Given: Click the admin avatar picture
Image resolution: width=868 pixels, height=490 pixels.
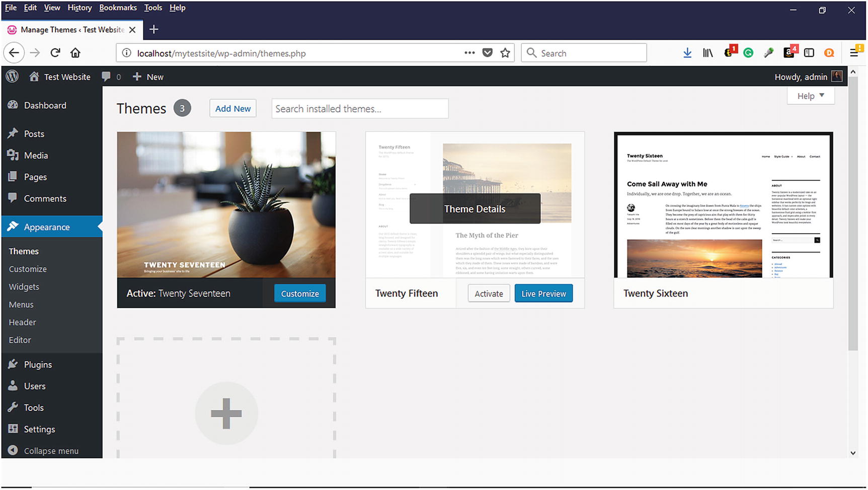Looking at the screenshot, I should [837, 77].
